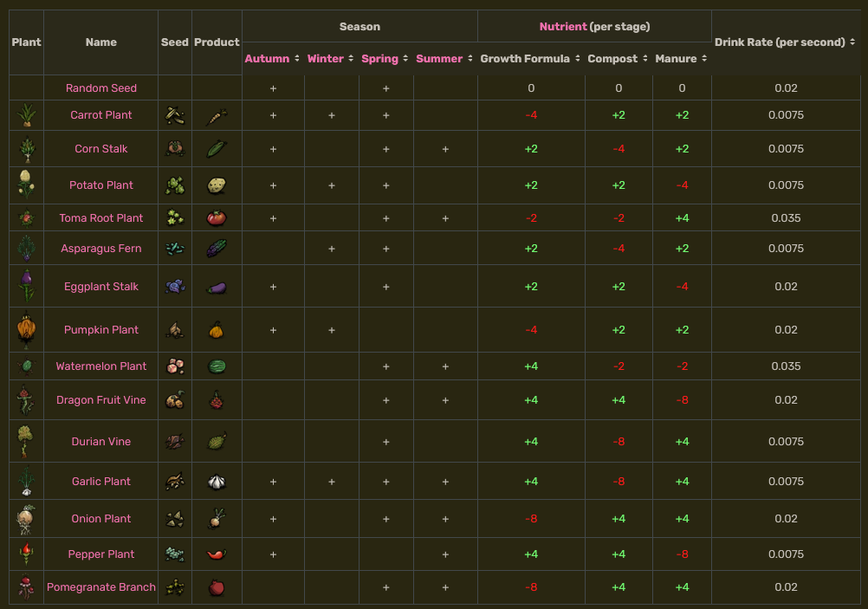Click the durian product icon
Image resolution: width=868 pixels, height=609 pixels.
click(217, 441)
